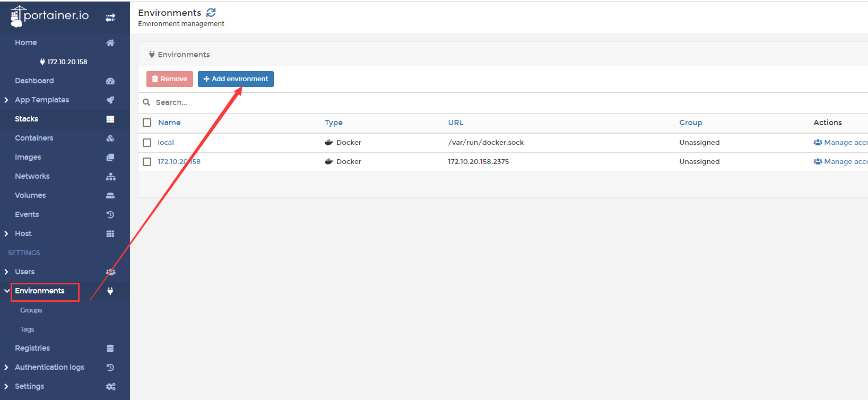Image resolution: width=868 pixels, height=400 pixels.
Task: Check the local environment checkbox
Action: click(147, 143)
